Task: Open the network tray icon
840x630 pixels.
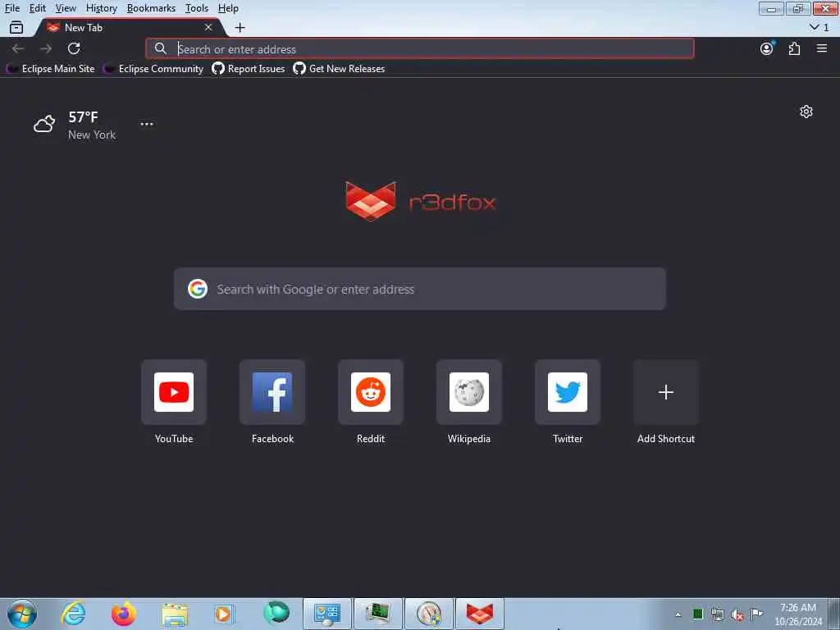Action: pyautogui.click(x=718, y=614)
